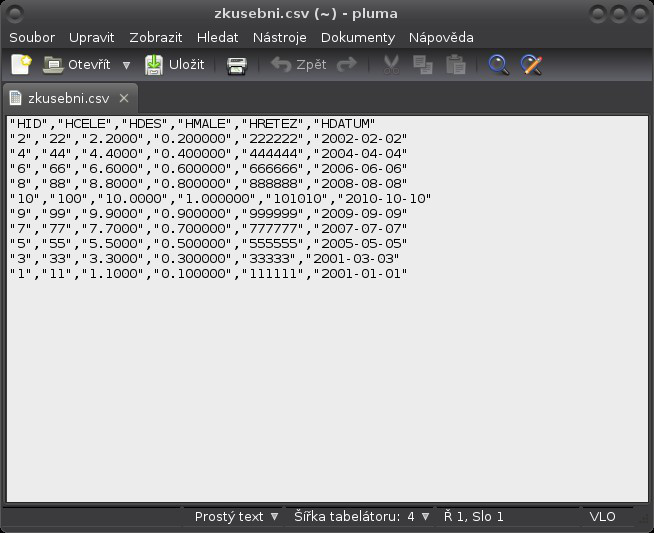Open the Upravit menu
This screenshot has width=654, height=533.
pyautogui.click(x=92, y=38)
